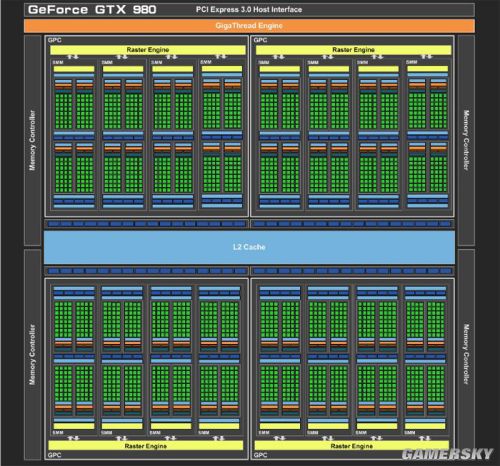Select the lower-left Memory Controller block

32,354
